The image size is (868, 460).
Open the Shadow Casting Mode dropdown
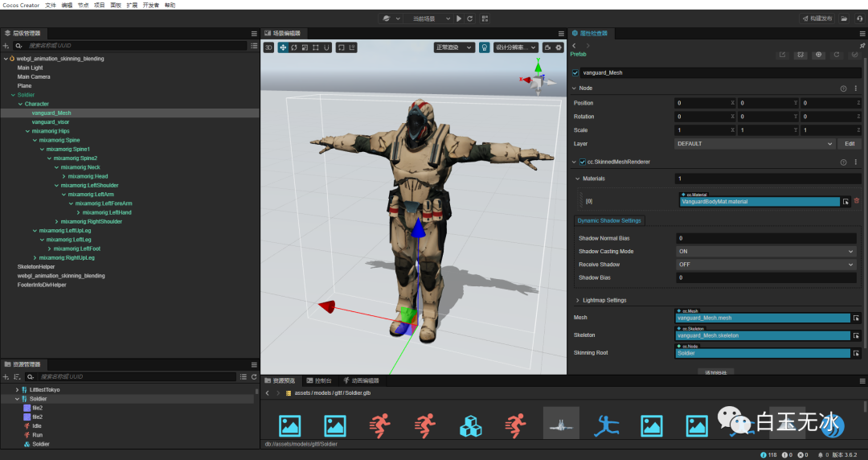(x=765, y=252)
